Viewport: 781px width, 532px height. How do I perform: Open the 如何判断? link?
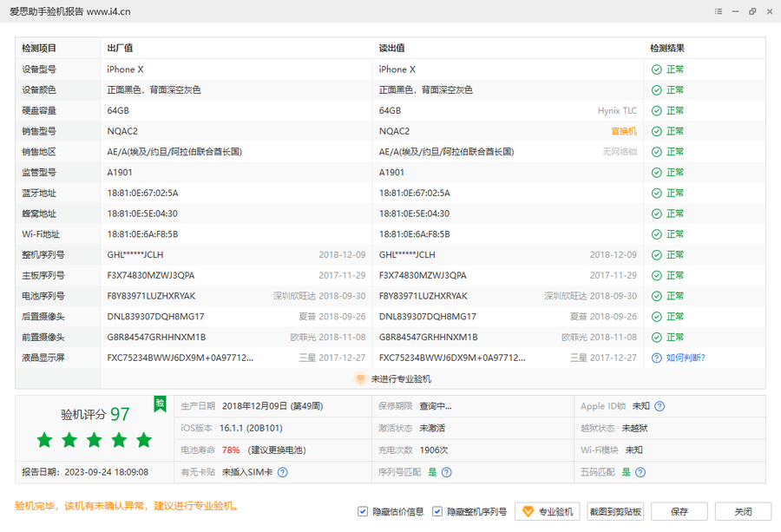pos(686,358)
